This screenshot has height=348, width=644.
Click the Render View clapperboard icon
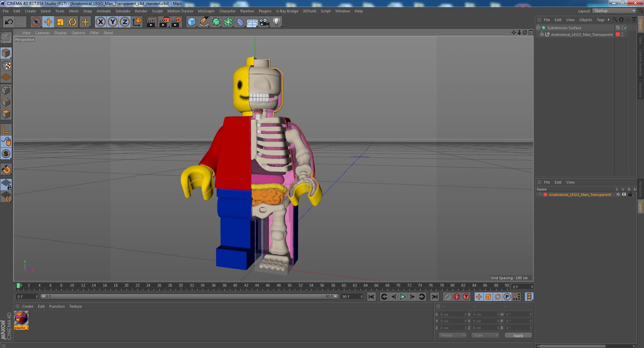click(x=152, y=22)
